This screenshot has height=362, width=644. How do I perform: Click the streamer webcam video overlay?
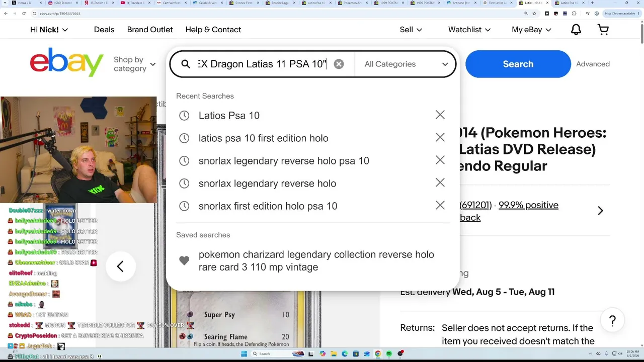(78, 149)
